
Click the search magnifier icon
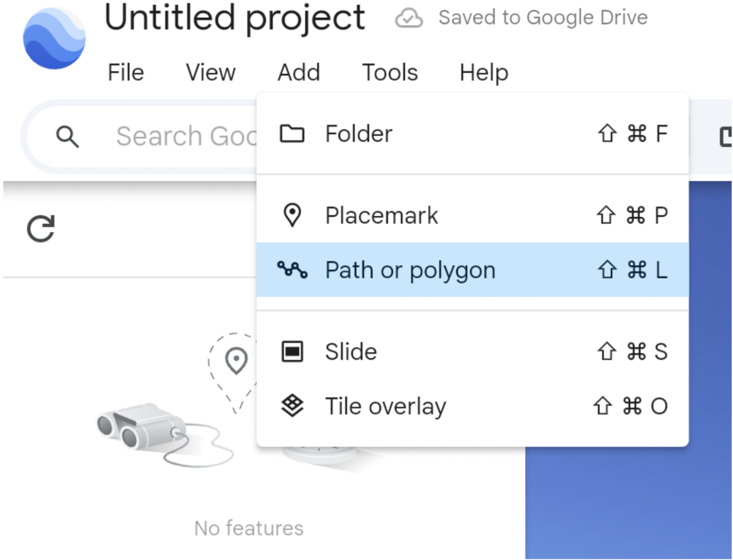click(67, 137)
